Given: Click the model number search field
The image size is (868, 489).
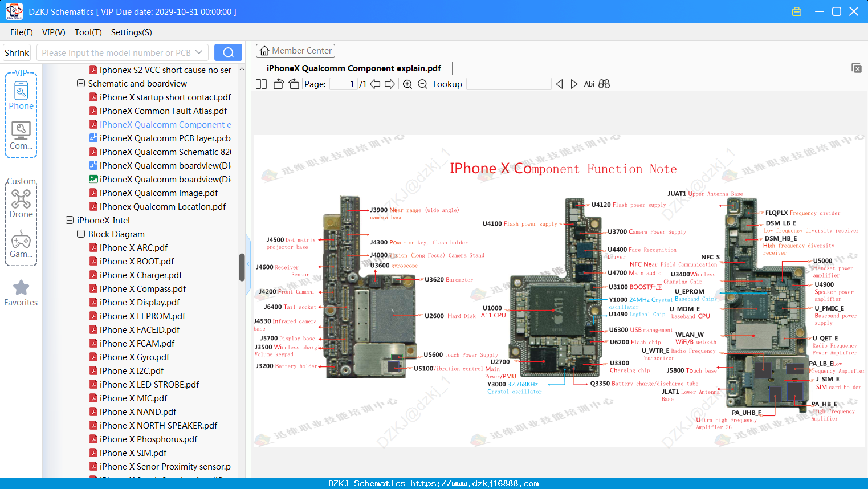Looking at the screenshot, I should 117,52.
